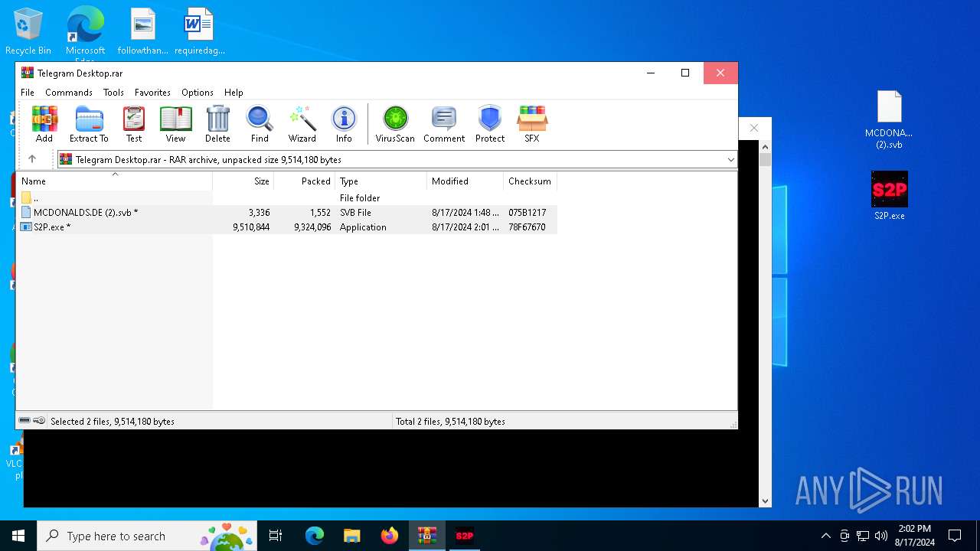Sort by the Size column header
This screenshot has width=980, height=551.
pos(243,181)
